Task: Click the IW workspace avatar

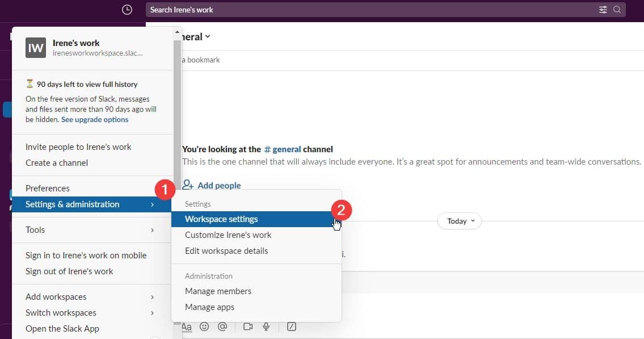Action: pos(36,48)
